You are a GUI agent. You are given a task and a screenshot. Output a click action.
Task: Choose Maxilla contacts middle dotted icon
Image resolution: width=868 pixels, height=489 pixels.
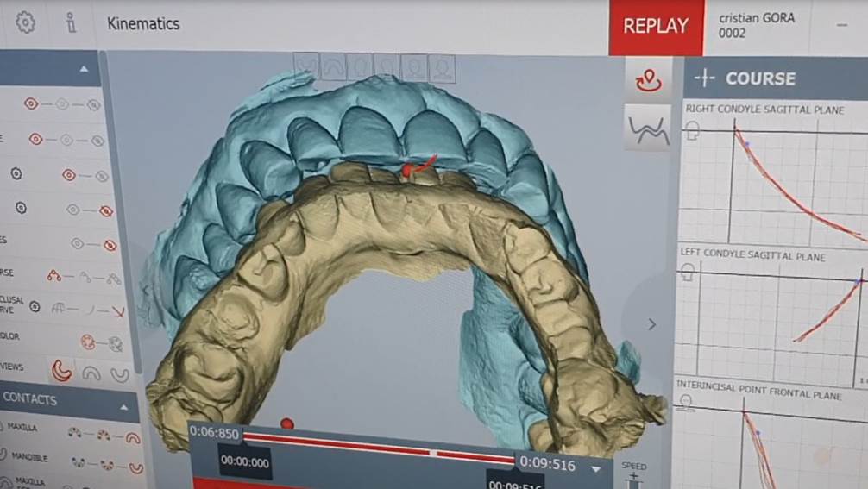pyautogui.click(x=104, y=436)
